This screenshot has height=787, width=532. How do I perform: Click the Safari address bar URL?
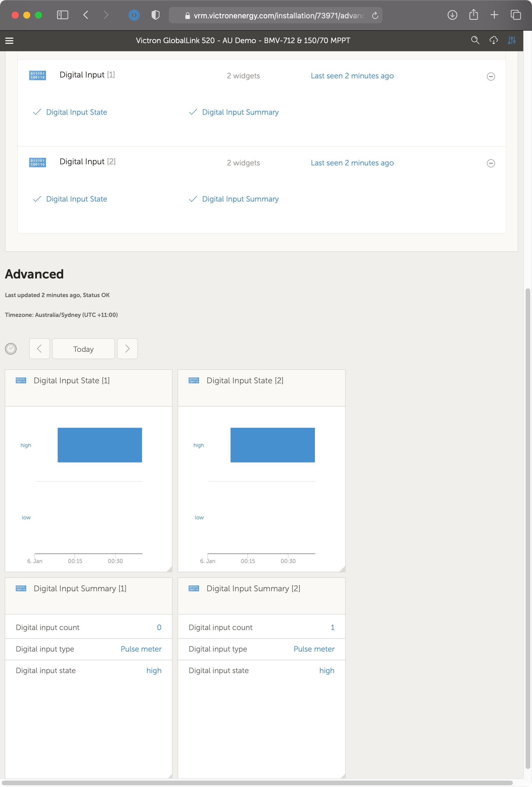278,15
